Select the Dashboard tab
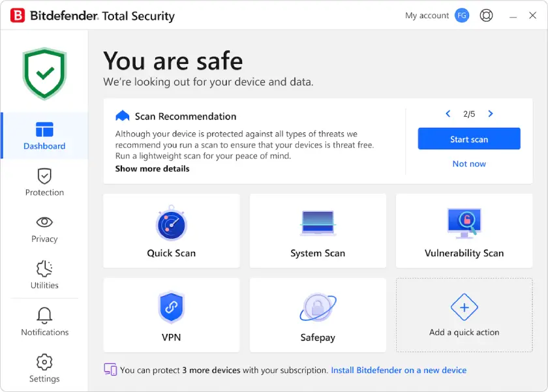548x392 pixels. tap(44, 135)
